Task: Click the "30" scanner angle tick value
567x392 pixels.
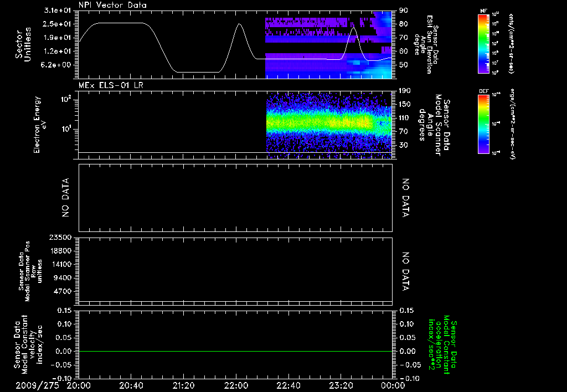Action: coord(403,145)
